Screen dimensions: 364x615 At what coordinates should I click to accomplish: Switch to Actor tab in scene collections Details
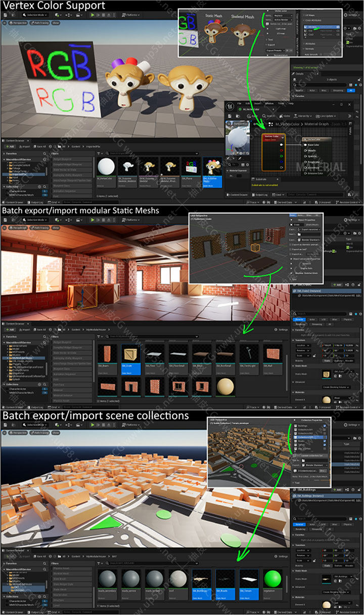(312, 524)
